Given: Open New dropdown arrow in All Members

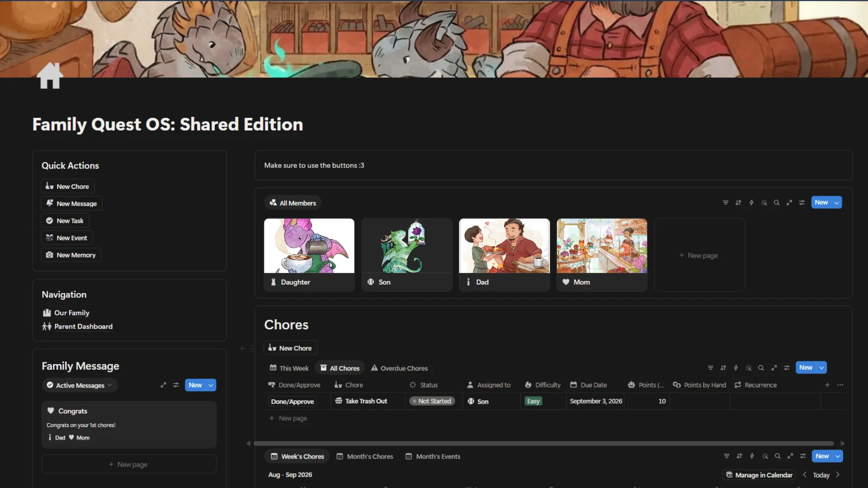Looking at the screenshot, I should (837, 203).
